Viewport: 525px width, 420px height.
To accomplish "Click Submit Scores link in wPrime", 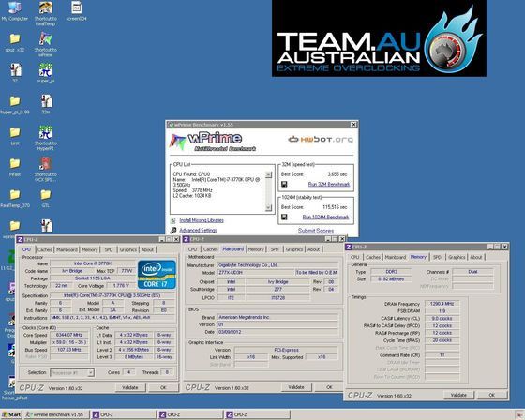I will [316, 231].
